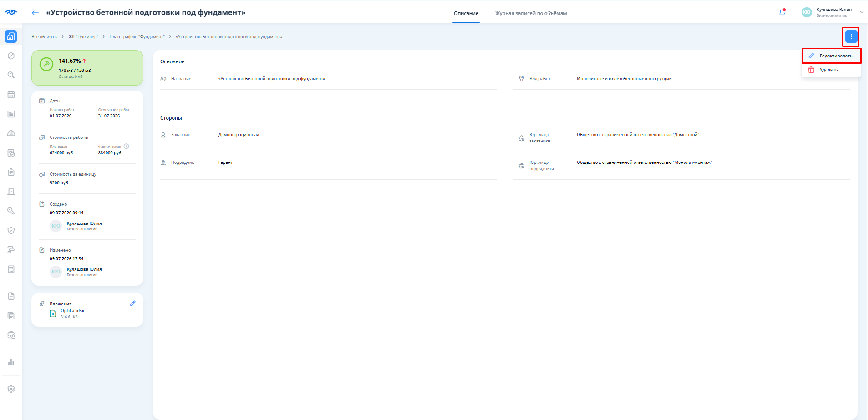Screen dimensions: 868x420
Task: Open the Optika.xlsx file icon
Action: point(53,314)
